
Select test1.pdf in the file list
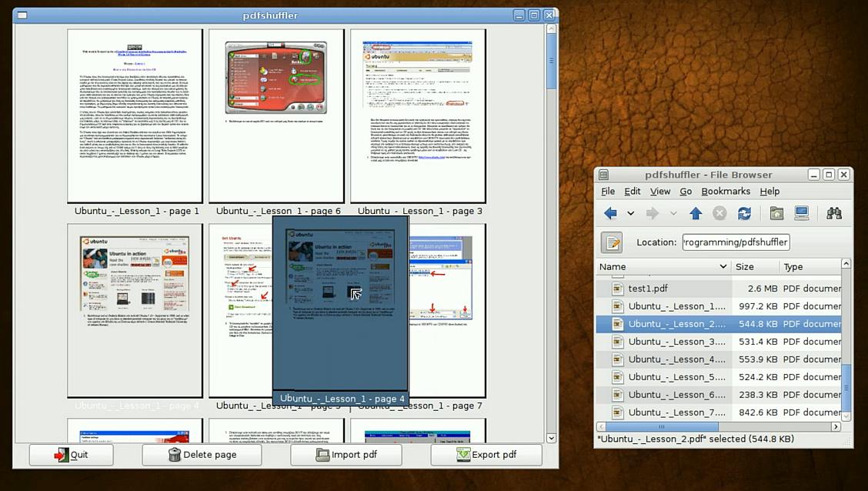pos(719,289)
